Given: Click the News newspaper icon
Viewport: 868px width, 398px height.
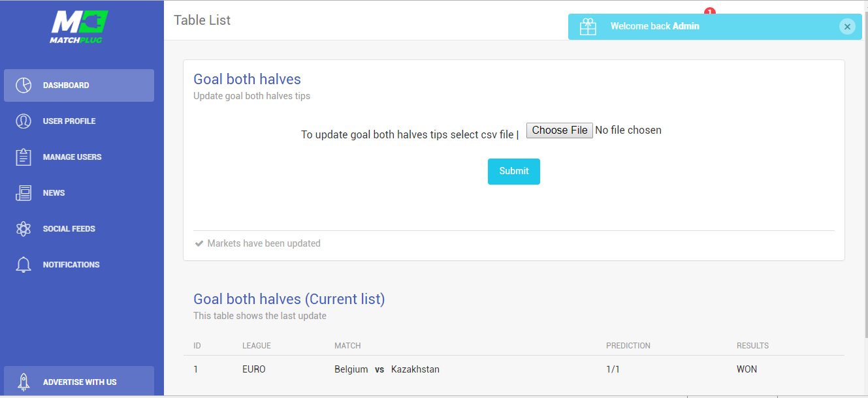Looking at the screenshot, I should coord(24,193).
